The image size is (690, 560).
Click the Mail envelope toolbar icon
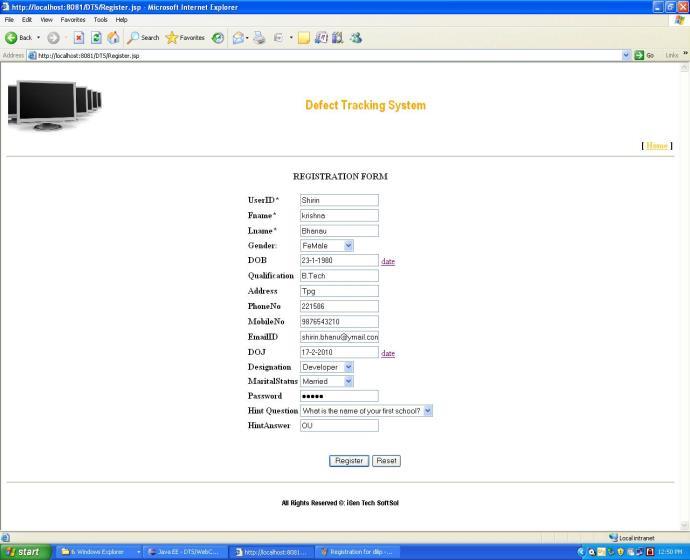coord(238,38)
